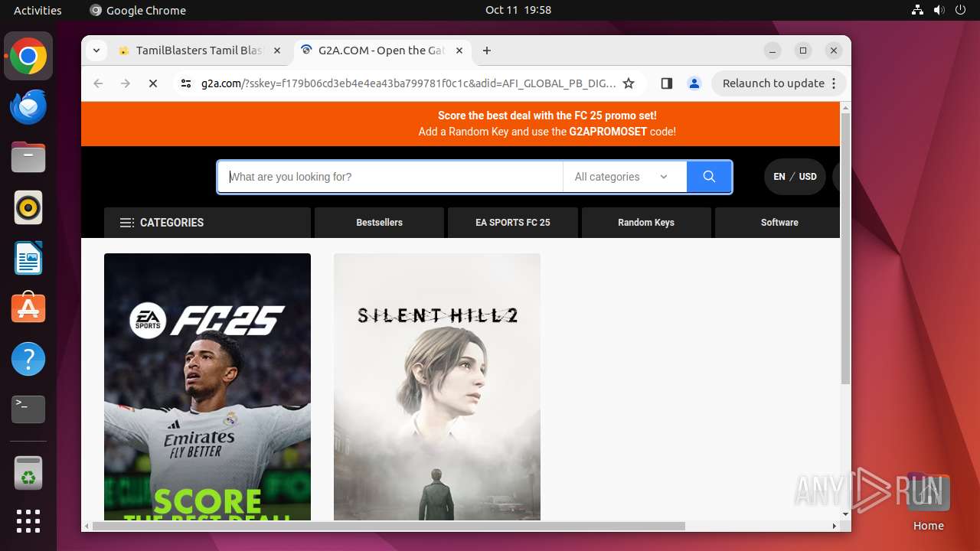
Task: Launch Thunderbird mail from the dock
Action: (28, 107)
